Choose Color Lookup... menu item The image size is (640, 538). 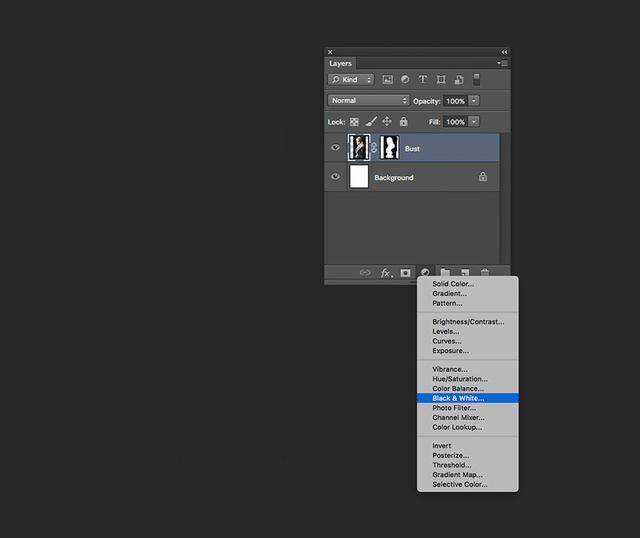tap(468, 427)
